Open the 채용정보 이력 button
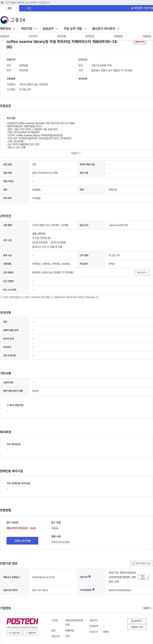 tap(137, 627)
